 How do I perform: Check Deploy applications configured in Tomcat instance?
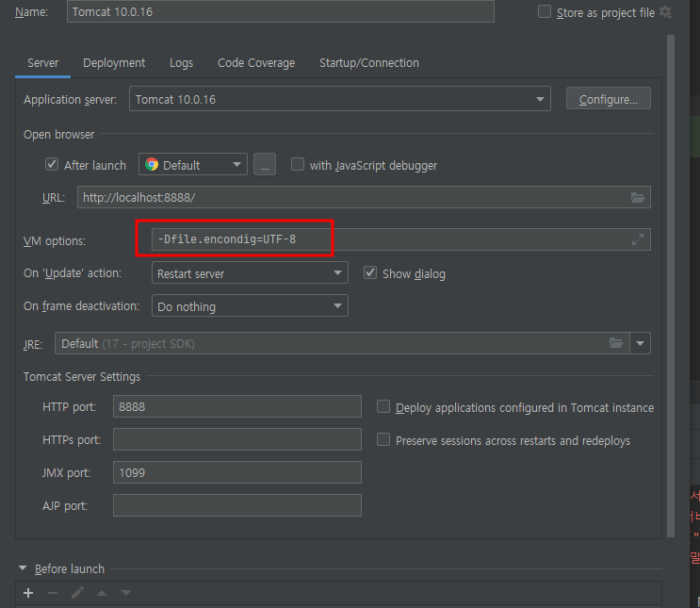(x=383, y=406)
